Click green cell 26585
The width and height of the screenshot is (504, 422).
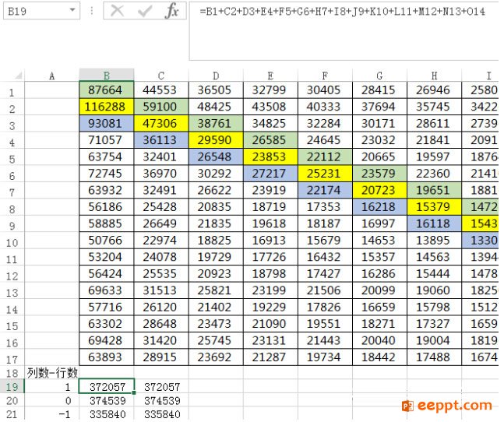(270, 140)
